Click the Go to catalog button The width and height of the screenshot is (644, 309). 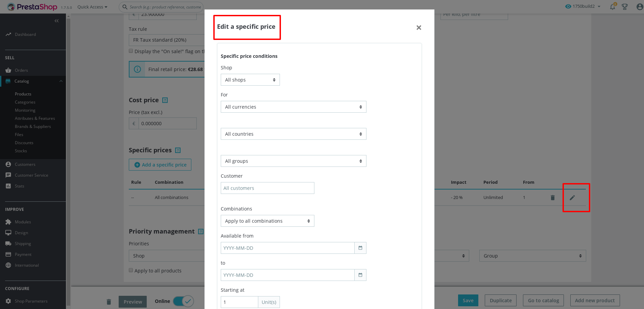(x=543, y=300)
